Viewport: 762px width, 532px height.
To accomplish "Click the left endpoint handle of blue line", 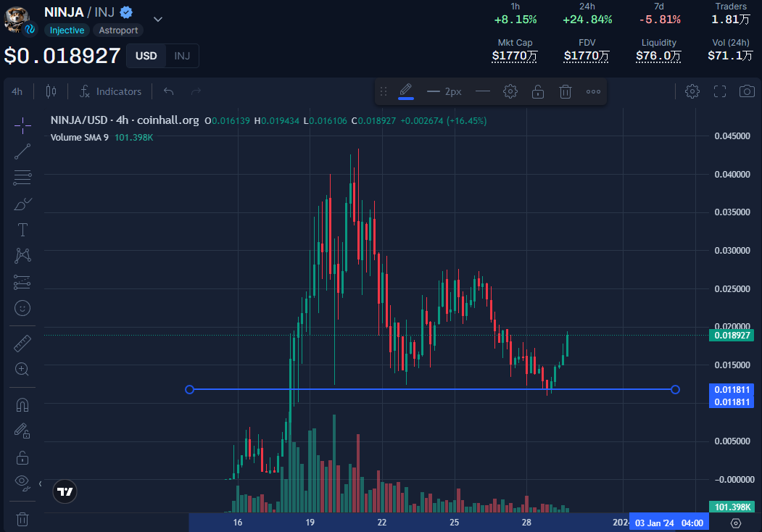I will [x=189, y=390].
